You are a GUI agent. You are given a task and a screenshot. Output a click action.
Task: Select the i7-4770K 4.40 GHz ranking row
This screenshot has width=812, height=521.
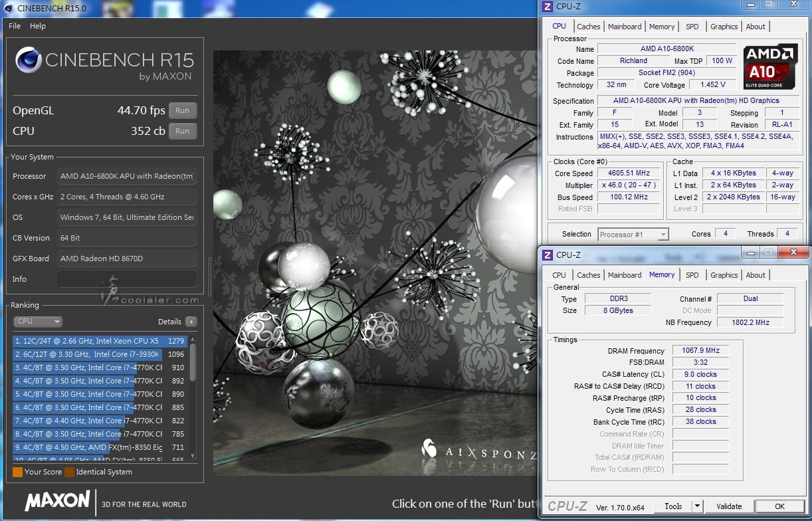[100, 421]
